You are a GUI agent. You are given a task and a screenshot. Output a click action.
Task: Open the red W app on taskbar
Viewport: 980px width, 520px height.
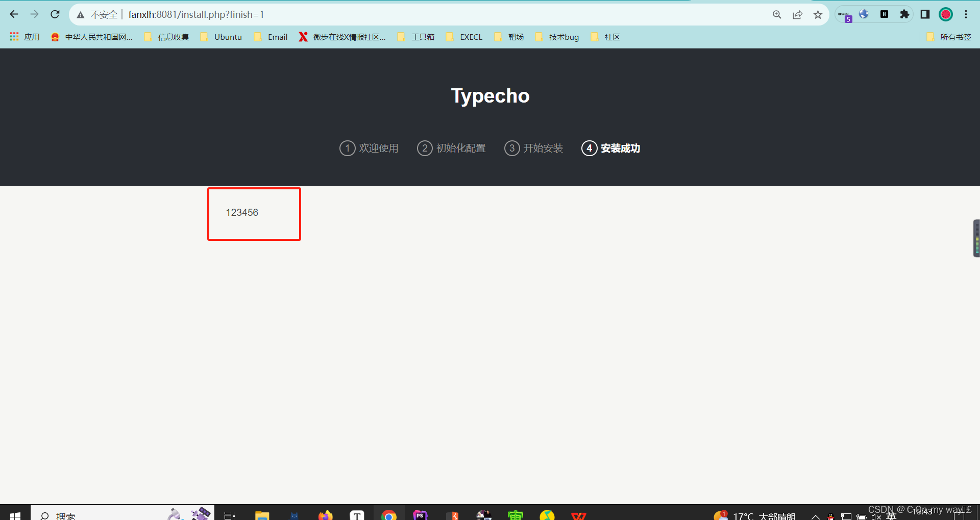[579, 515]
